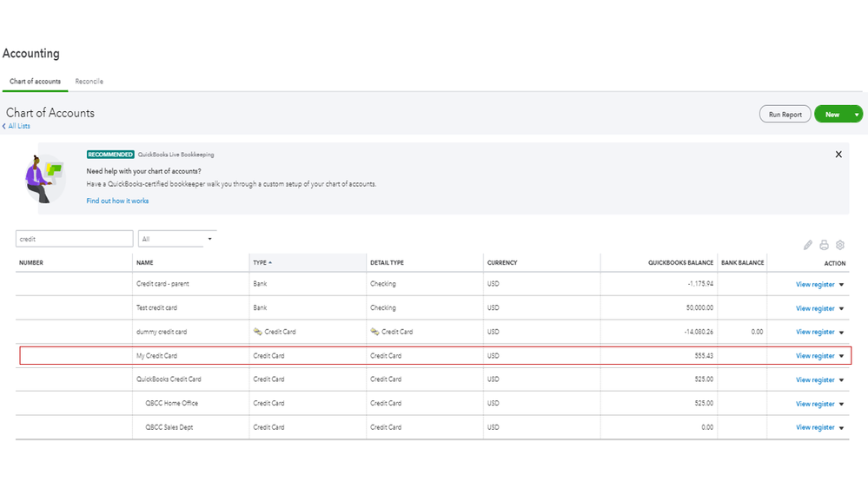Click credit card icon in dummy card Type

257,332
